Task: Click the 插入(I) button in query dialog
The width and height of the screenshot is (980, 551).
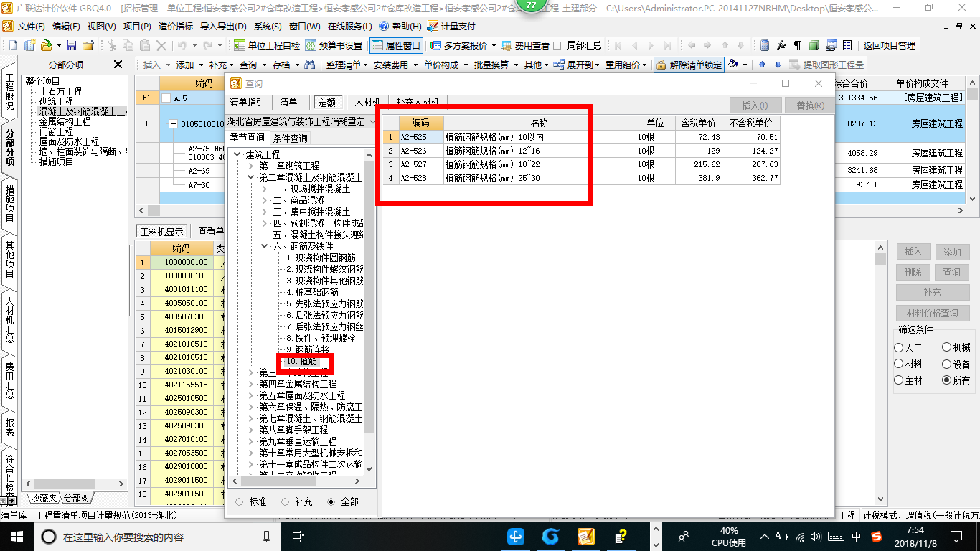Action: click(x=754, y=105)
